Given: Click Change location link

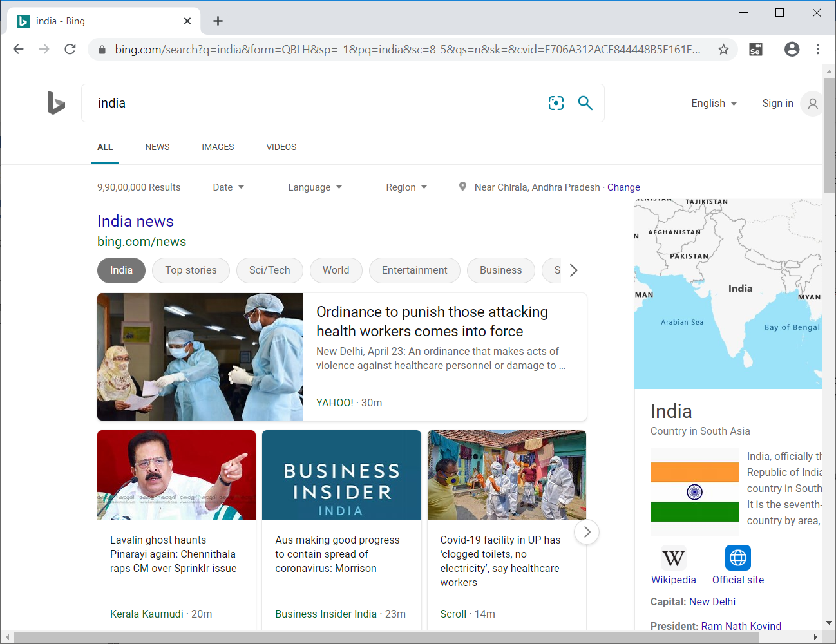Looking at the screenshot, I should (x=623, y=187).
